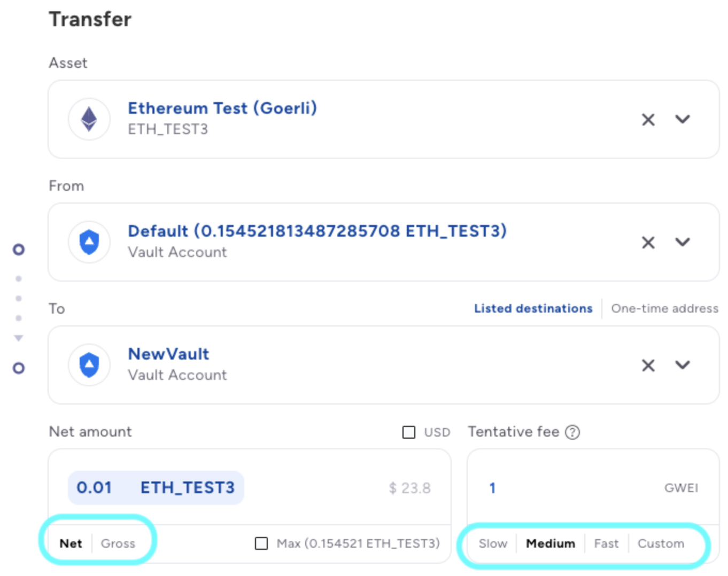Click the Default vault shield icon

(89, 242)
